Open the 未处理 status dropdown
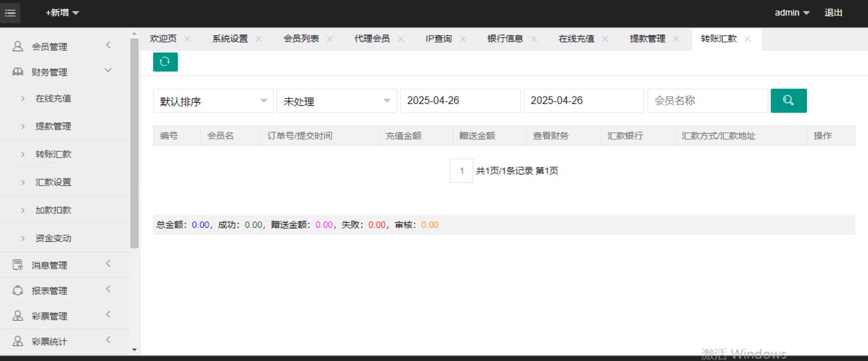 click(x=336, y=101)
